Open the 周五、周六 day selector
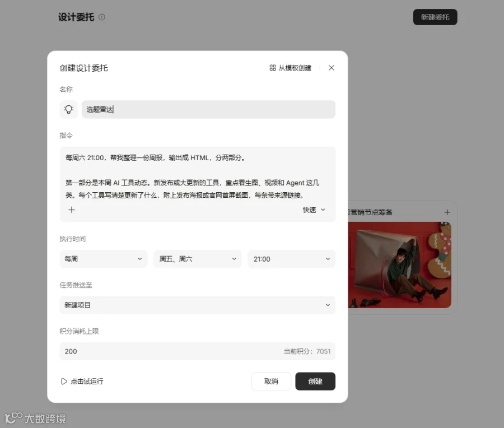 tap(197, 259)
